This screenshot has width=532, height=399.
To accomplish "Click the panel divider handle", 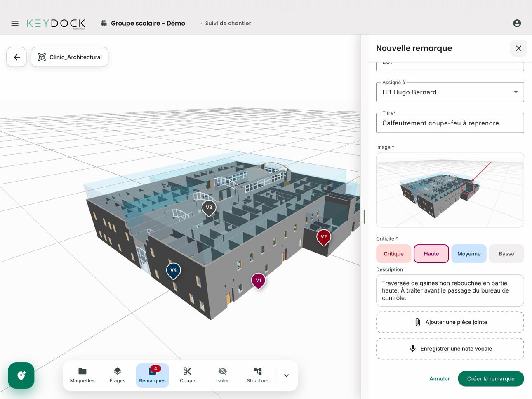I will click(x=364, y=217).
